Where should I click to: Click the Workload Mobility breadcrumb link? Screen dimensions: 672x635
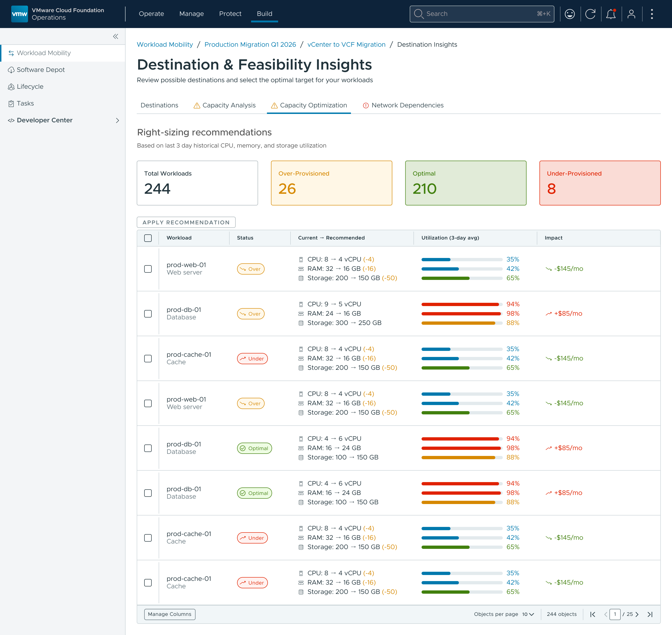point(165,45)
